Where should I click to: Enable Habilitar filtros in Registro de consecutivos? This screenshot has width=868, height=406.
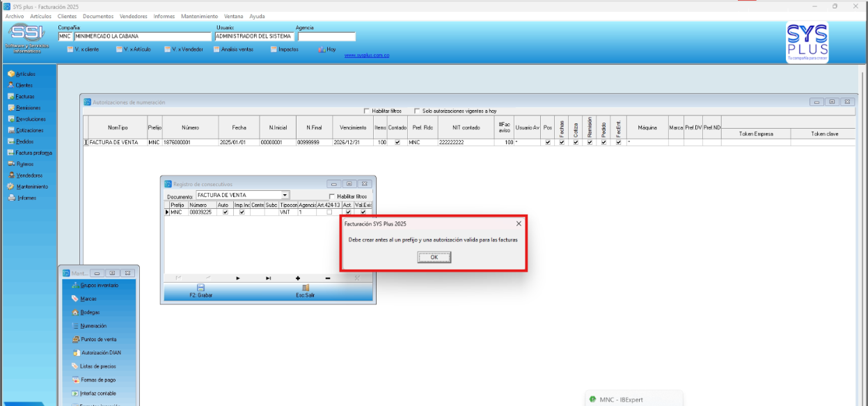[x=332, y=196]
